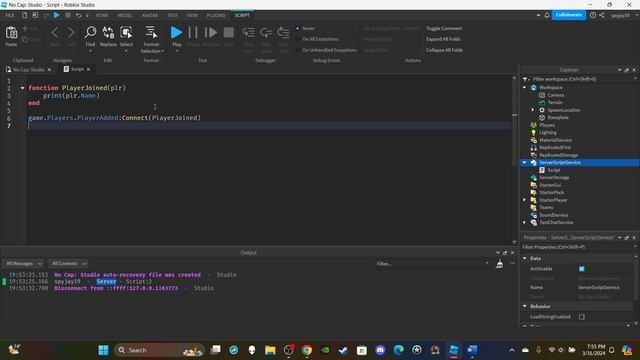This screenshot has height=360, width=640.
Task: Collapse the Workspace tree node
Action: (x=524, y=87)
